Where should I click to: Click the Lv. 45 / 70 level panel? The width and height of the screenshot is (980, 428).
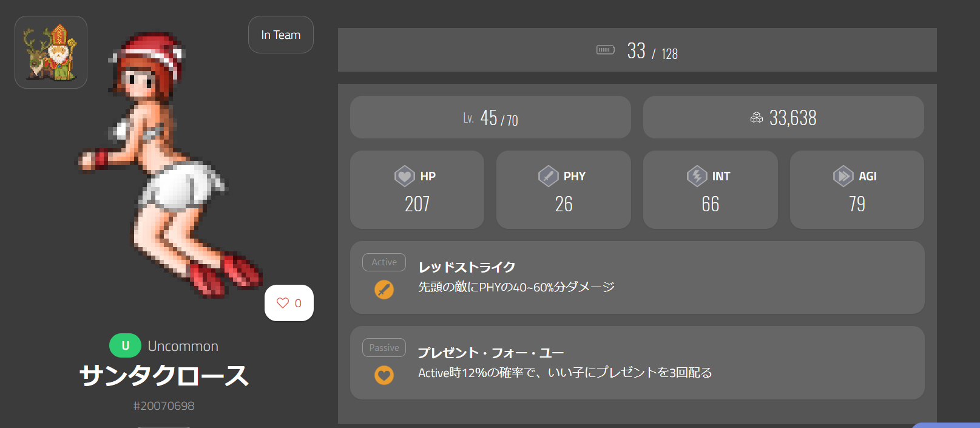(x=490, y=117)
